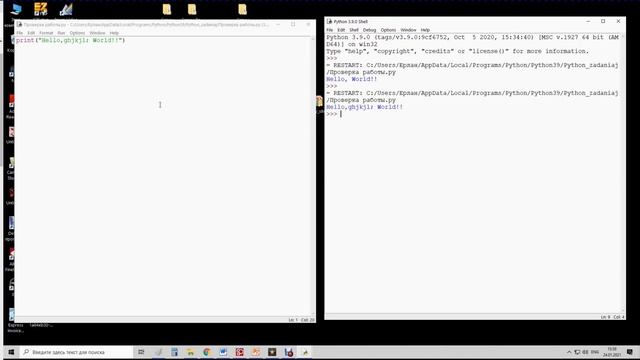
Task: Open the notification center icon
Action: tap(630, 352)
